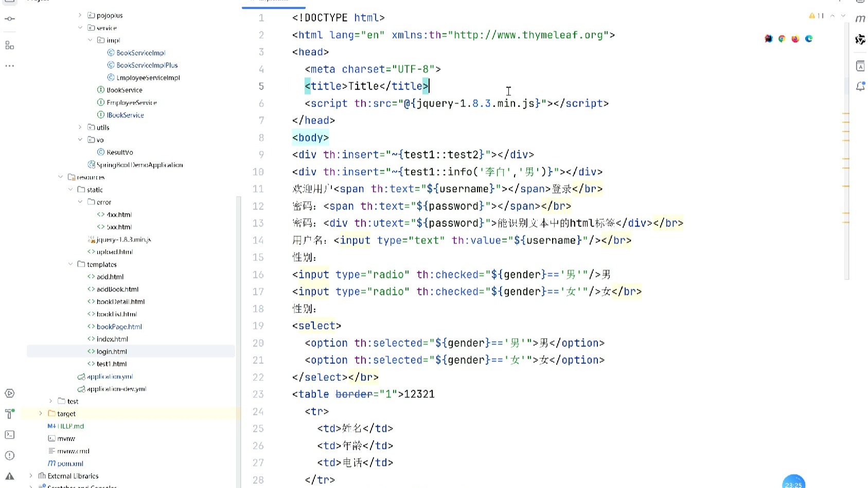
Task: Click the warning triangle icon in left sidebar
Action: (10, 476)
